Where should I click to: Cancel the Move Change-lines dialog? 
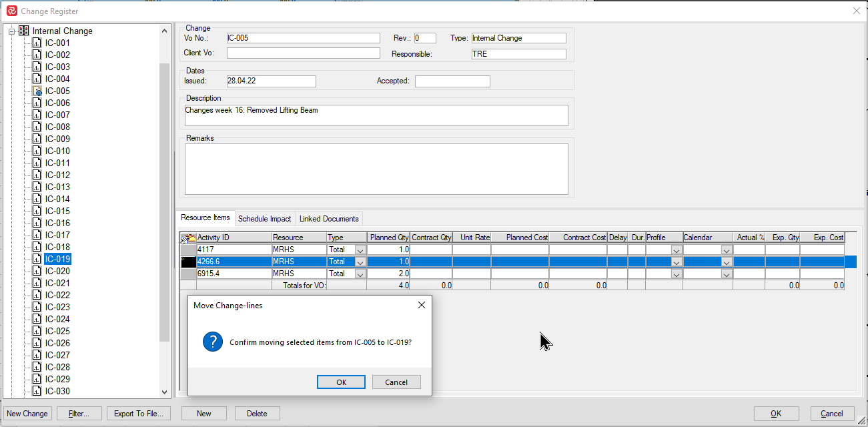pos(396,382)
